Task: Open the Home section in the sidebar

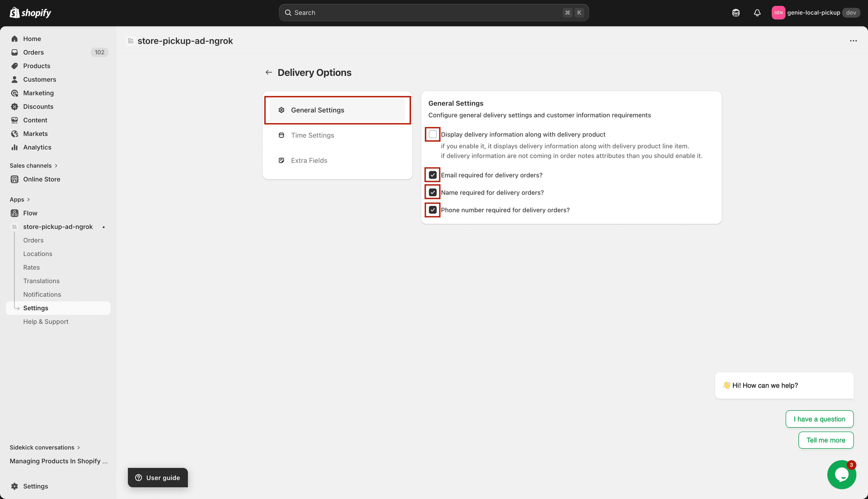Action: click(x=32, y=38)
